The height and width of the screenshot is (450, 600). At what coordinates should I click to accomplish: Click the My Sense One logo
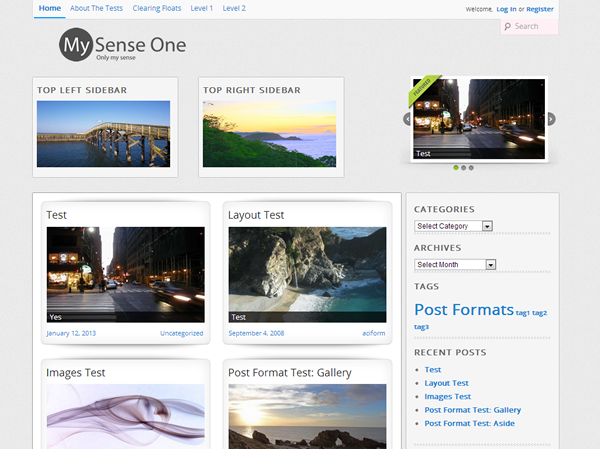[122, 46]
